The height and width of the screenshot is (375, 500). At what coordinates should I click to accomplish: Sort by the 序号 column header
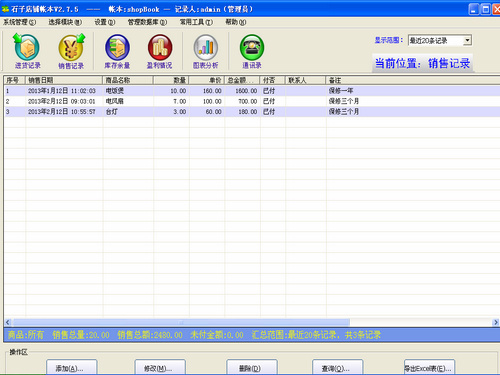(15, 80)
